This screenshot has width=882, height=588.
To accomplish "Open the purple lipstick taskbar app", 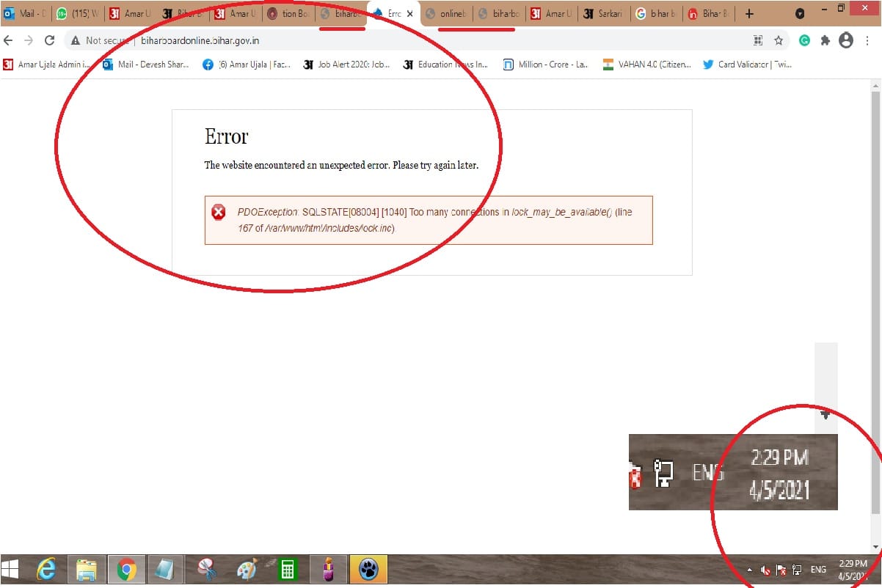I will 327,570.
